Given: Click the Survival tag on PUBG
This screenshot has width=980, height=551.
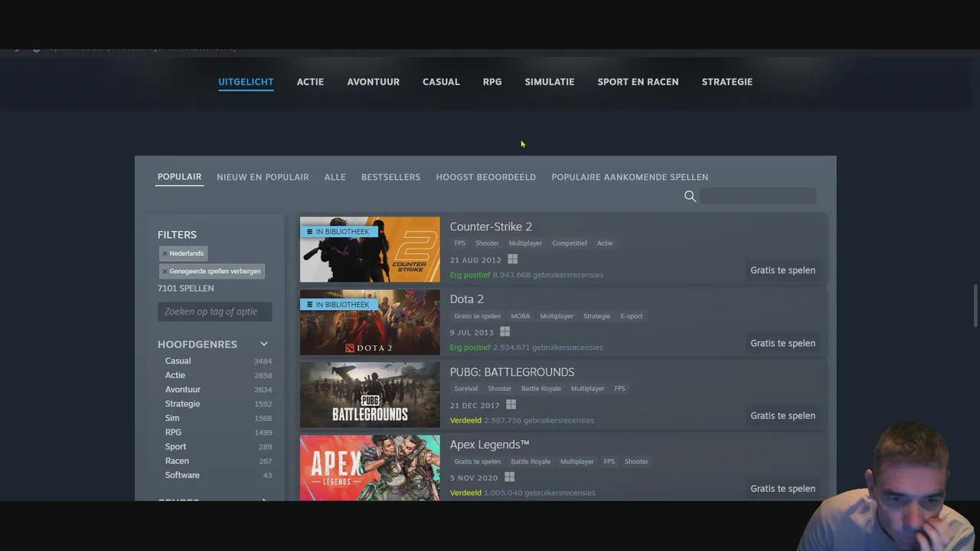Looking at the screenshot, I should click(465, 389).
